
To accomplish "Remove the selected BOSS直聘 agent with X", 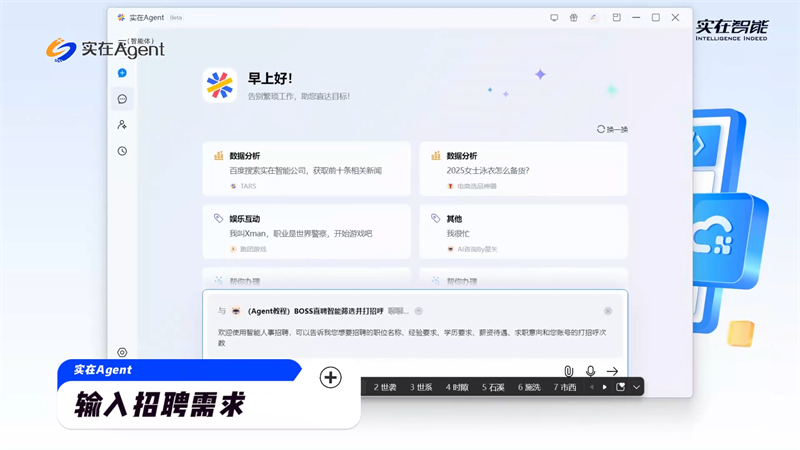I will [607, 311].
